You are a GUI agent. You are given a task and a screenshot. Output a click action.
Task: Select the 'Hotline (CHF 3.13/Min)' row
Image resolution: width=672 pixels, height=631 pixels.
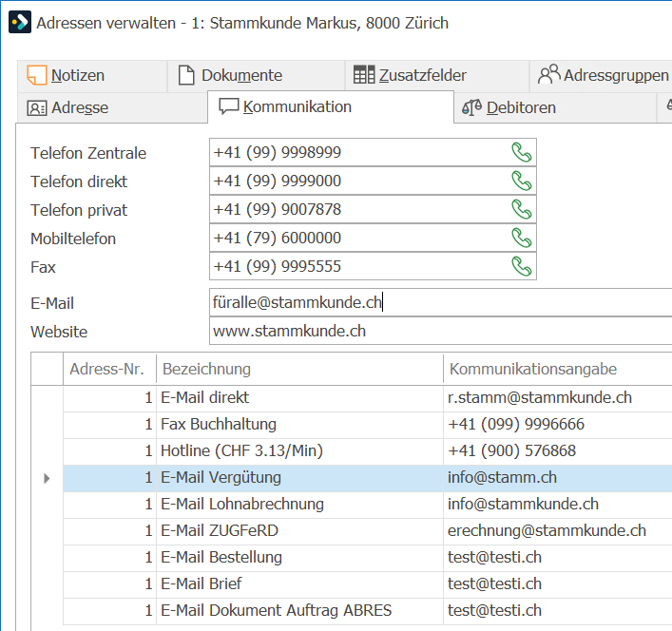click(x=367, y=451)
